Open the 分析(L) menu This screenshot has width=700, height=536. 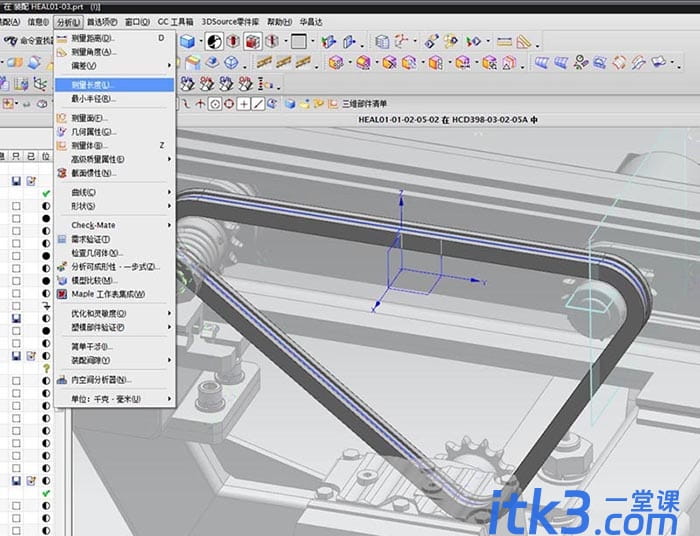click(x=68, y=22)
